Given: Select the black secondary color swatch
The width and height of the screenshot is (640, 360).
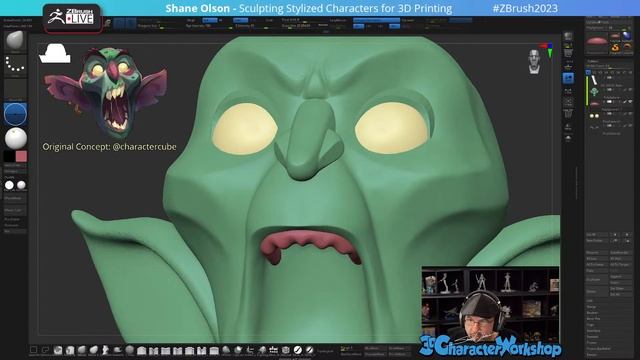Looking at the screenshot, I should tap(9, 156).
